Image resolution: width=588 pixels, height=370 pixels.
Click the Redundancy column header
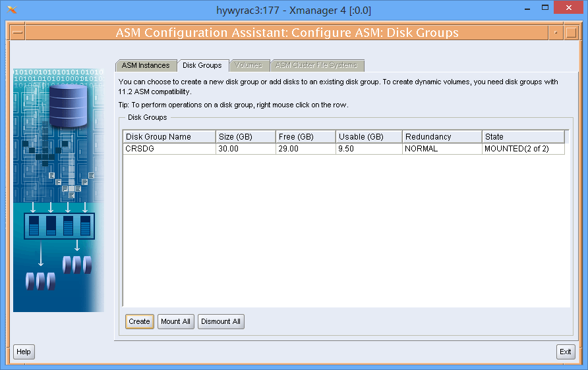pos(442,137)
